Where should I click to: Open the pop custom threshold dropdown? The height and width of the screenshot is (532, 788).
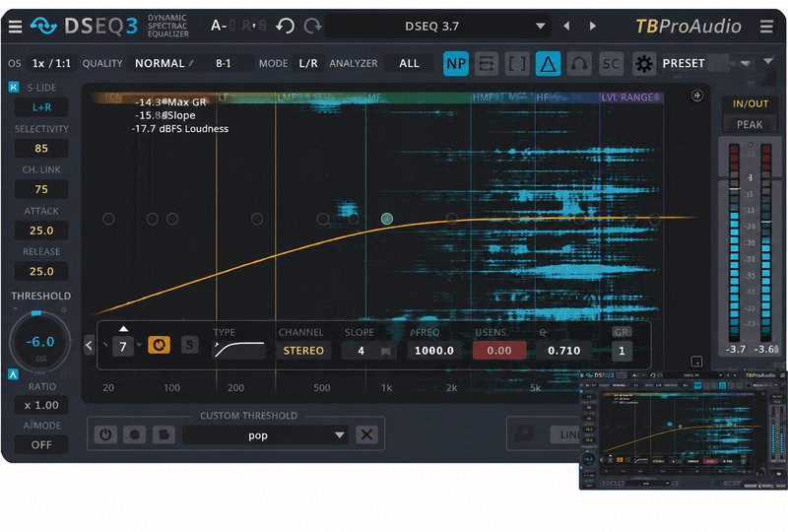[x=265, y=434]
